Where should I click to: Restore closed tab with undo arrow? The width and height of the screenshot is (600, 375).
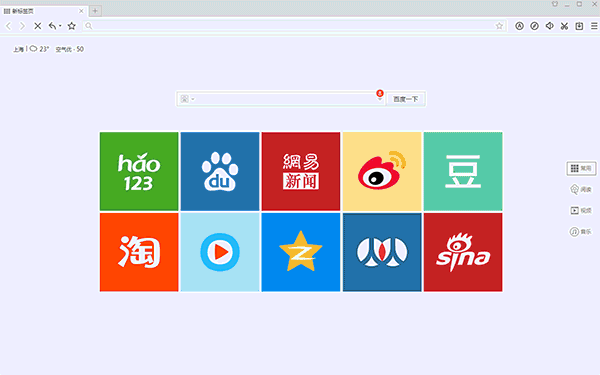[x=52, y=26]
